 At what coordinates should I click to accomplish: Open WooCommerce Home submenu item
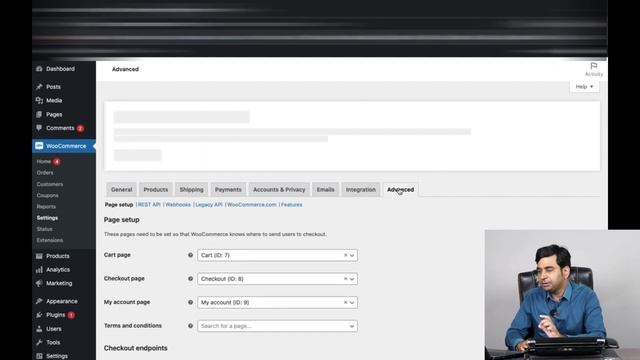coord(44,162)
